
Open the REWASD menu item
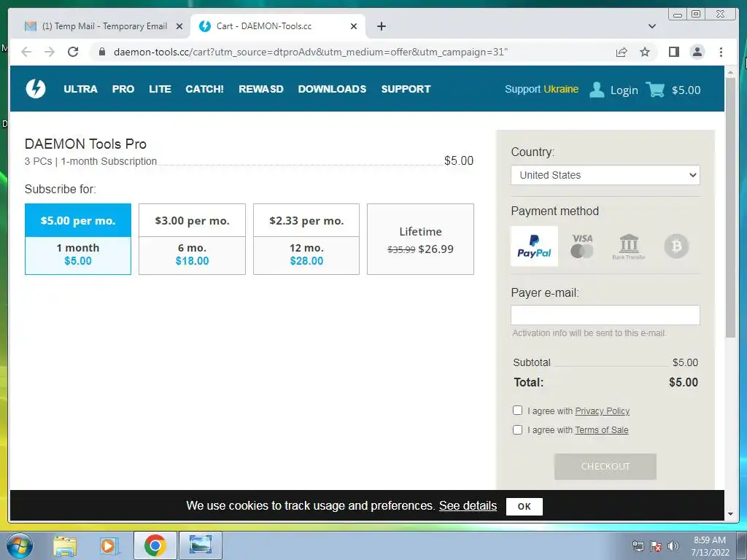261,89
